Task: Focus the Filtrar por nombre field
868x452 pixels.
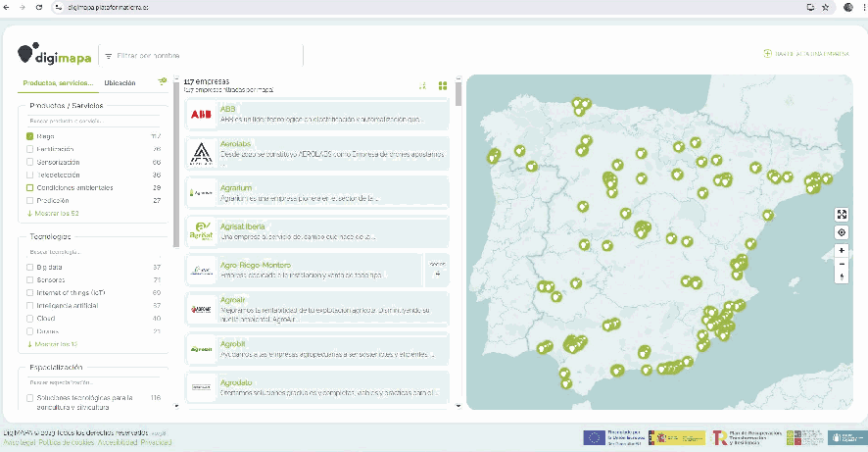Action: coord(202,56)
